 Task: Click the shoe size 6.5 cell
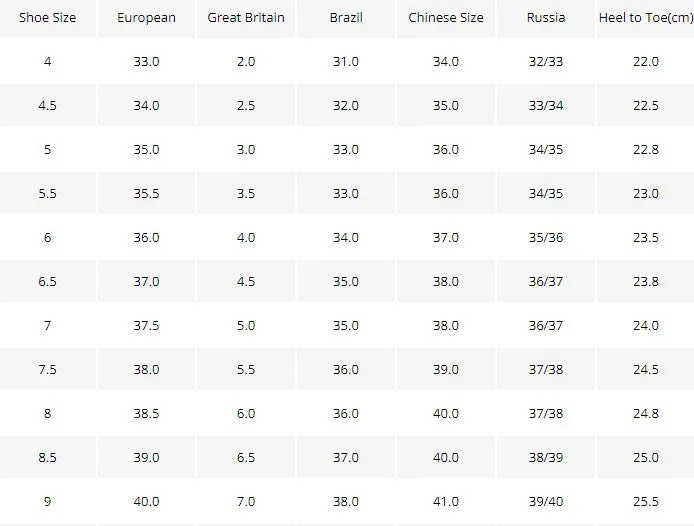click(47, 282)
